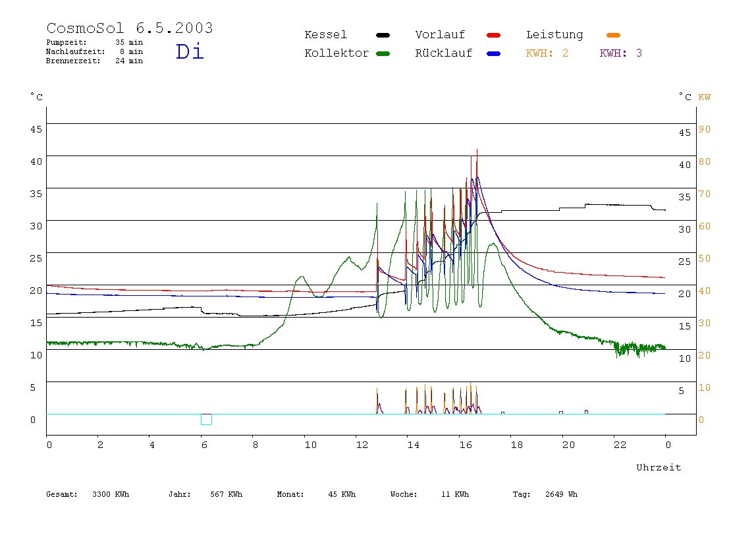756x535 pixels.
Task: Click x-axis tick label '12'
Action: coord(362,445)
